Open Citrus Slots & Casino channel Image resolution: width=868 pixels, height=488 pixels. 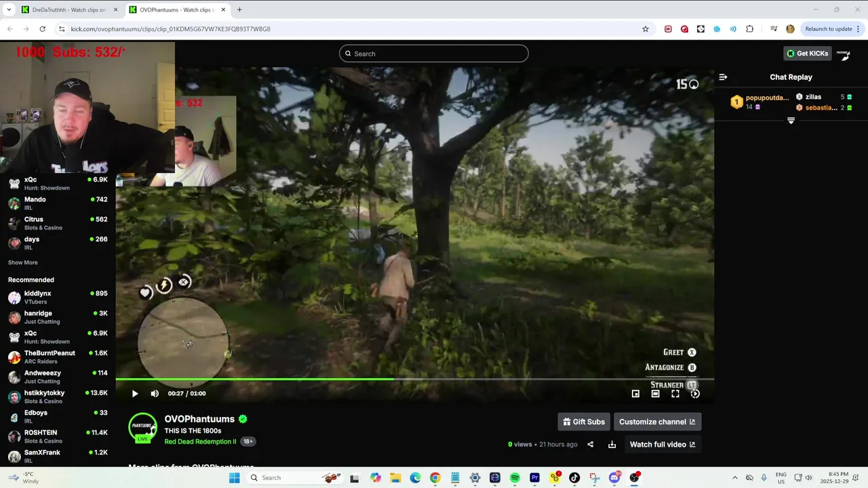pyautogui.click(x=58, y=223)
